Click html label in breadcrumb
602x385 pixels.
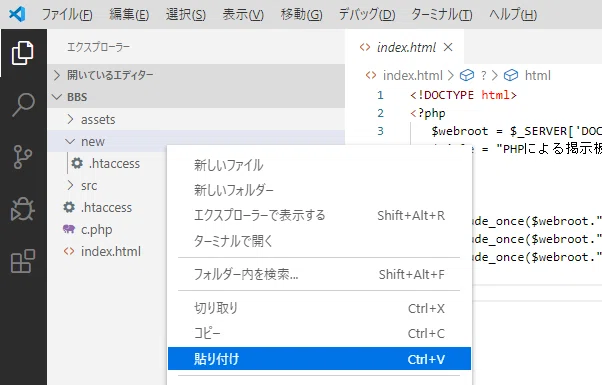coord(538,75)
